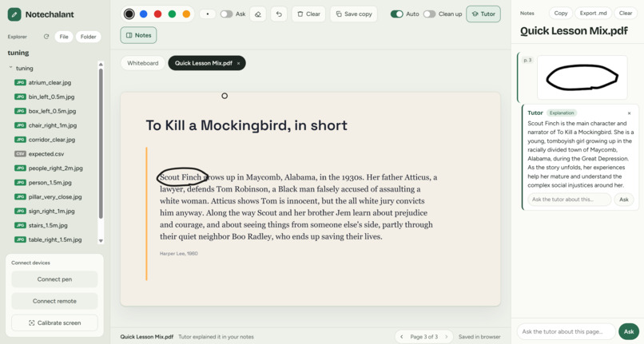Pick the green pen color

point(172,14)
